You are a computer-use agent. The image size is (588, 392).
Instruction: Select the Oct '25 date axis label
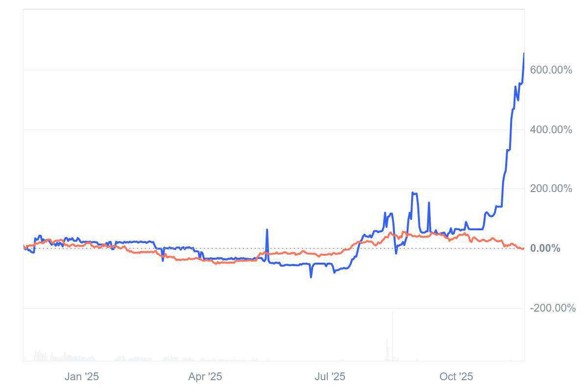[456, 377]
